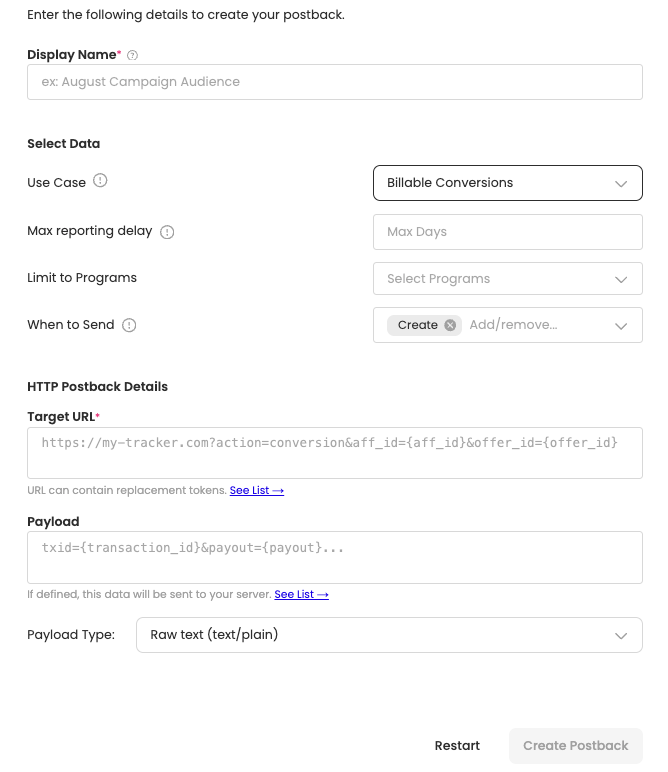Open the Use Case dropdown showing Billable Conversions
This screenshot has width=668, height=772.
507,183
